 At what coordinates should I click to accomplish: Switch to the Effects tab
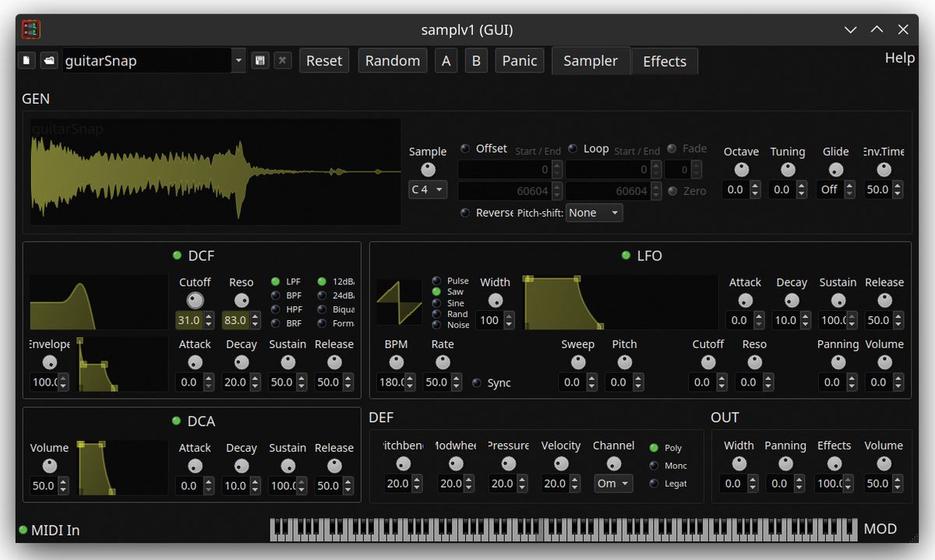(x=664, y=61)
